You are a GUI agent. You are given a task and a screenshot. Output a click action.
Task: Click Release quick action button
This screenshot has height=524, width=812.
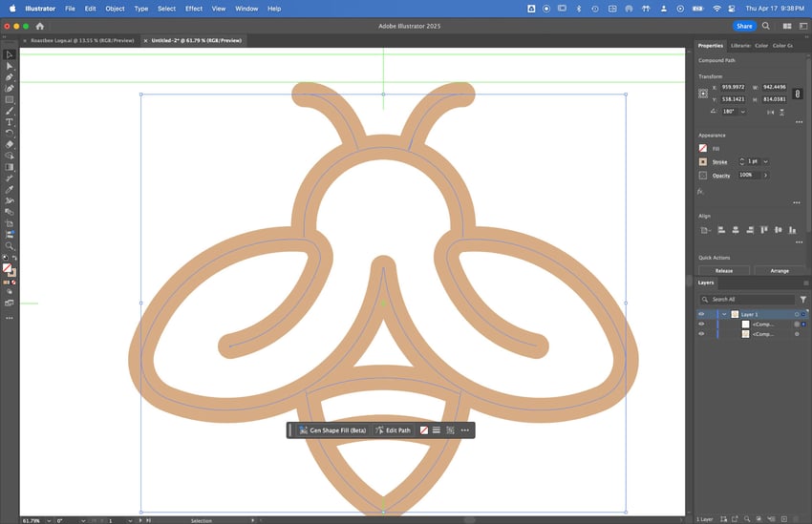tap(724, 270)
